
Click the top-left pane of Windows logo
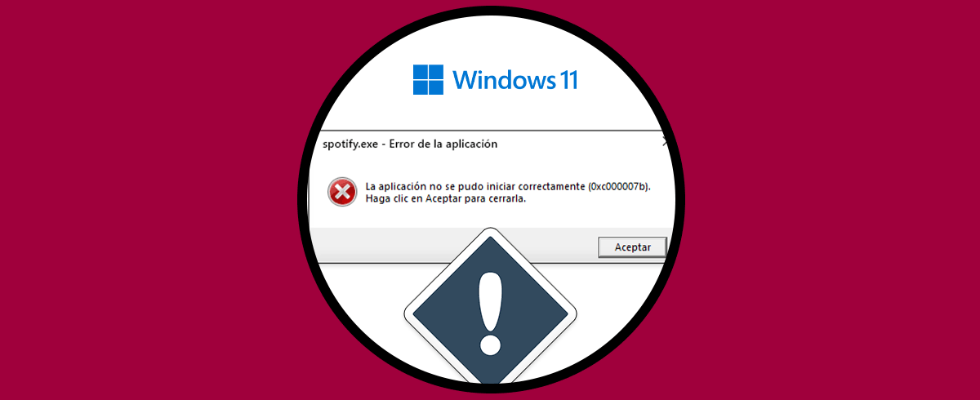[421, 73]
